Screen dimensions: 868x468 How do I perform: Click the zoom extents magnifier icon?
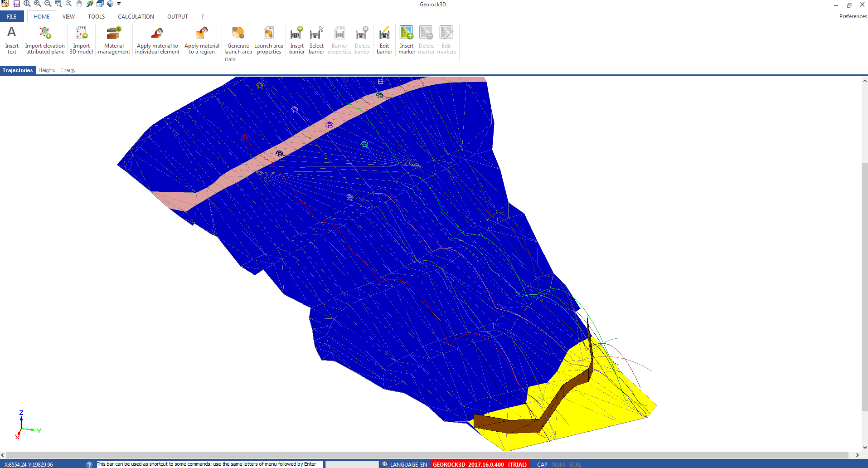click(27, 4)
